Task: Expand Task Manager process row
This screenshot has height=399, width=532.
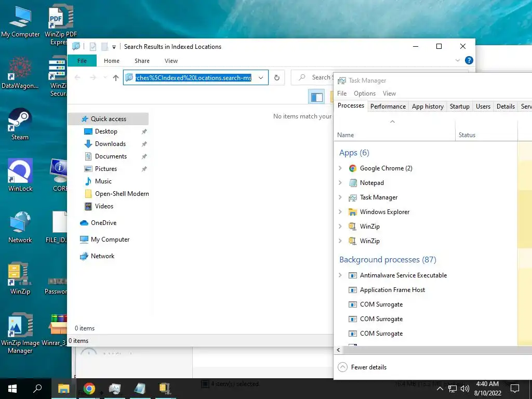Action: tap(340, 197)
